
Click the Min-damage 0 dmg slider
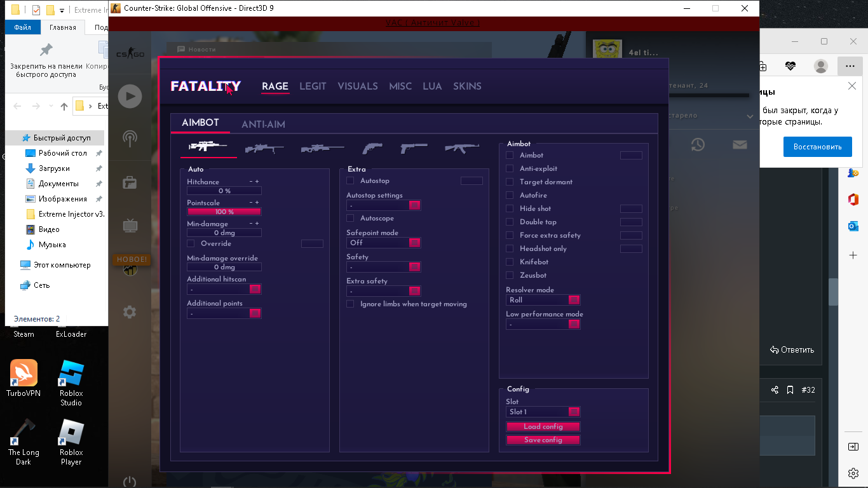tap(224, 233)
